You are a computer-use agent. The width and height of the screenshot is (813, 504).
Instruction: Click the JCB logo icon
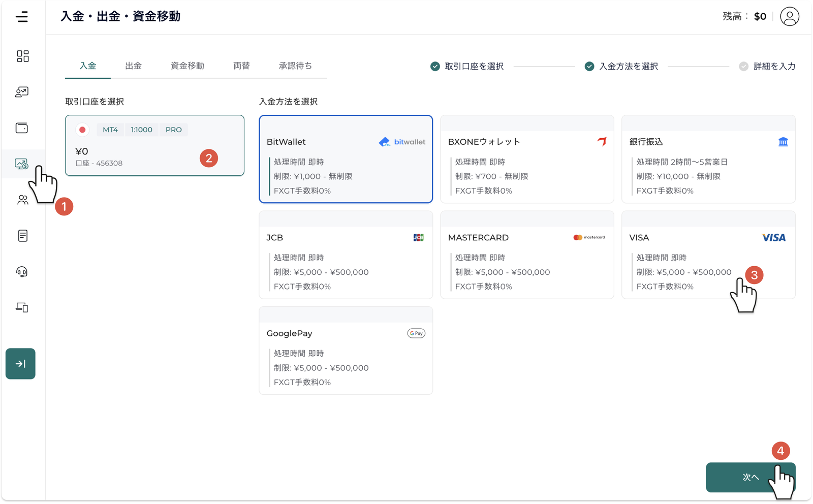click(x=418, y=238)
